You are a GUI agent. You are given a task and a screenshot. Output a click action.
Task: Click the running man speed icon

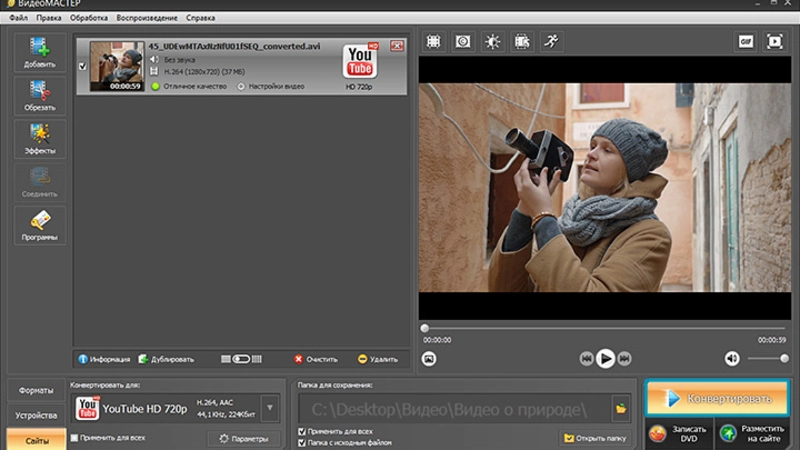[x=551, y=41]
